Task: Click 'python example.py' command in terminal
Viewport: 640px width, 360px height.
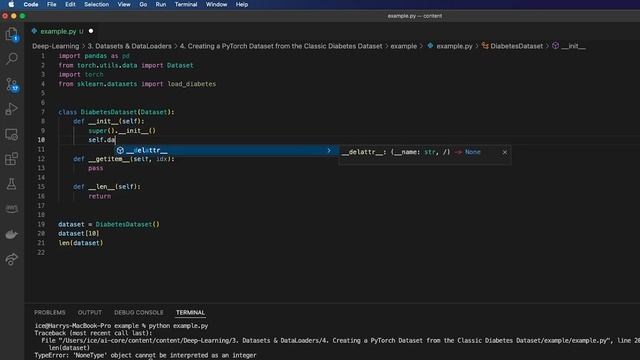Action: click(178, 326)
